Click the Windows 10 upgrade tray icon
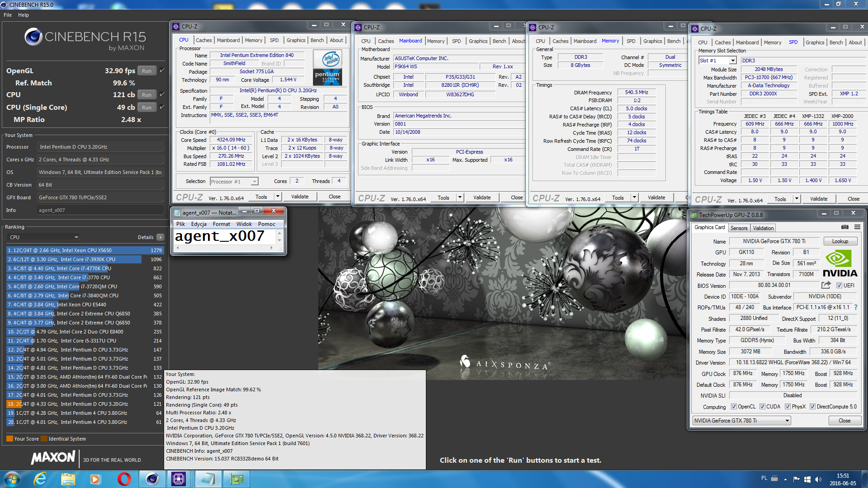The height and width of the screenshot is (488, 868). coord(807,479)
